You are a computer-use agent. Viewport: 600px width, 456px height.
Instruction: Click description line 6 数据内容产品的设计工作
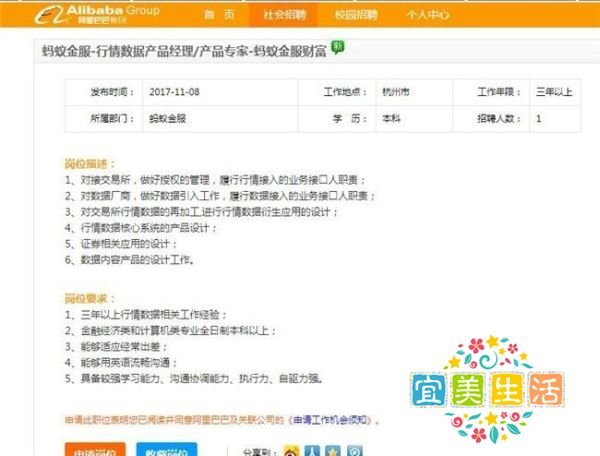point(130,260)
